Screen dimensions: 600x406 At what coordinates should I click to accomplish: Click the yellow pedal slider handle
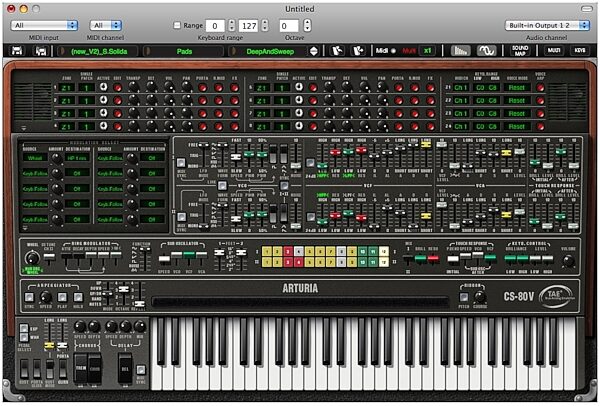49,346
